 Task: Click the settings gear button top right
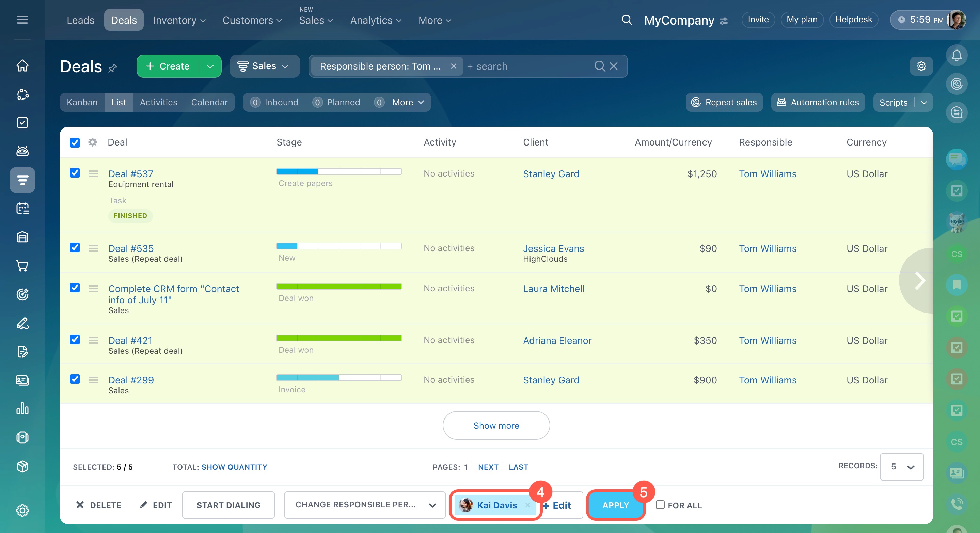tap(921, 66)
